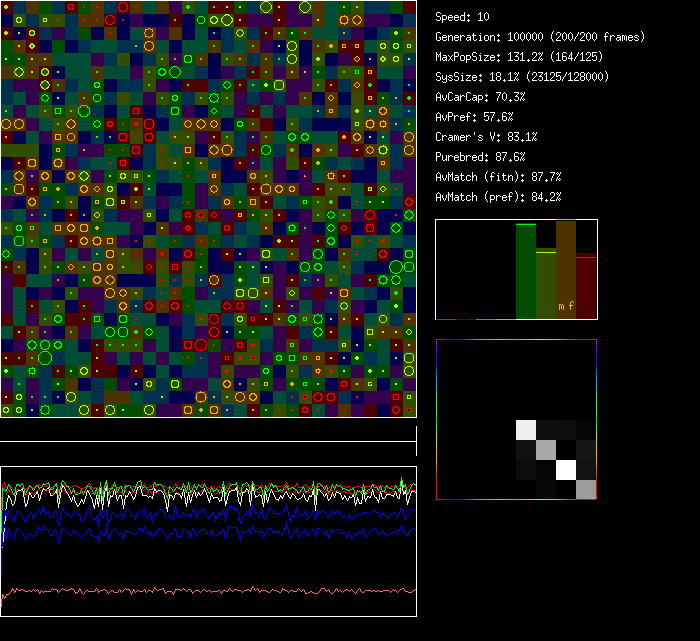This screenshot has height=641, width=700.
Task: Click the "m" marker in brown bar
Action: coord(561,306)
